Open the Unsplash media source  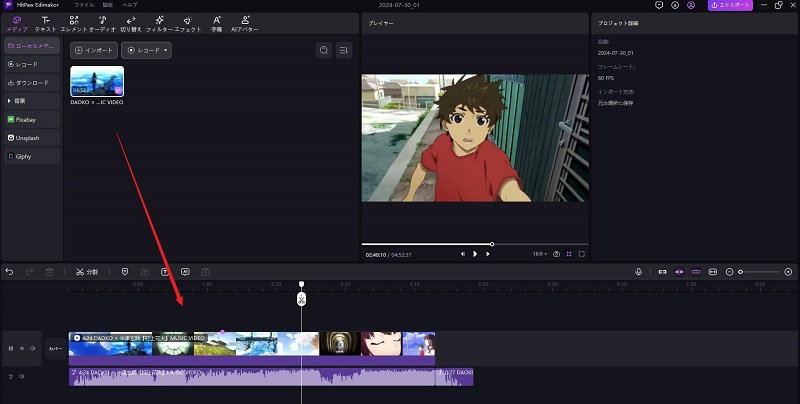32,138
